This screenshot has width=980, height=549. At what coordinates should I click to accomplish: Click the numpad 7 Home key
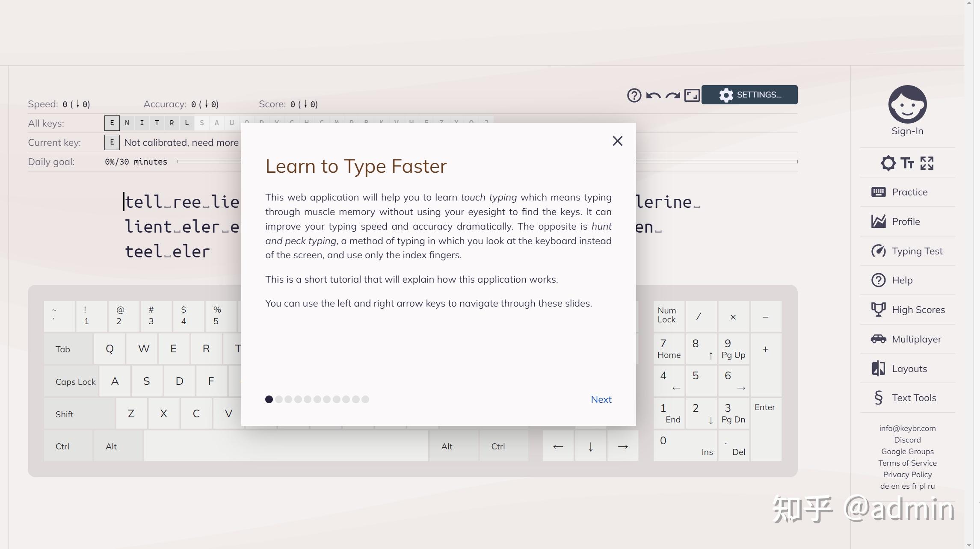coord(669,349)
